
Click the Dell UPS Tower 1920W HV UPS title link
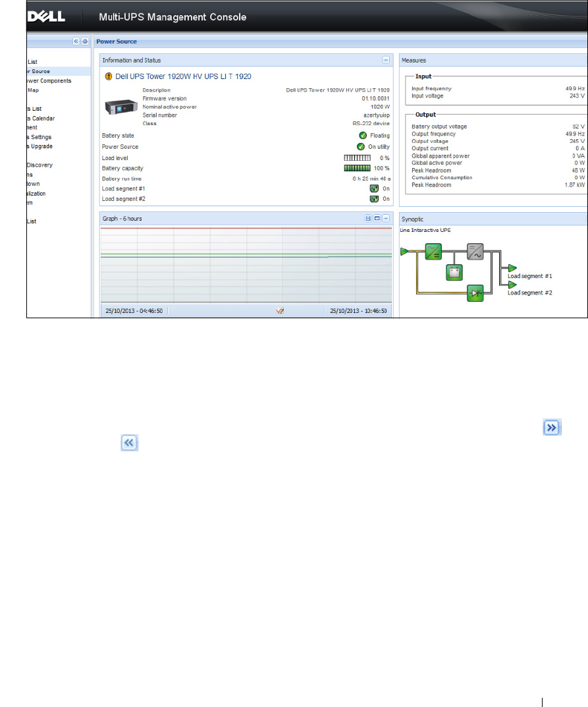click(183, 76)
